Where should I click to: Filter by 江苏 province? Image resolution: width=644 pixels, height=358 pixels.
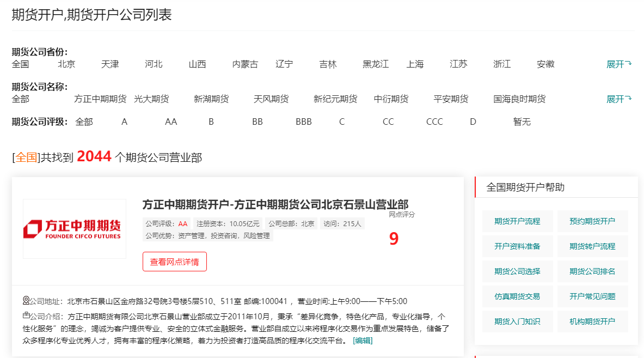(x=458, y=64)
